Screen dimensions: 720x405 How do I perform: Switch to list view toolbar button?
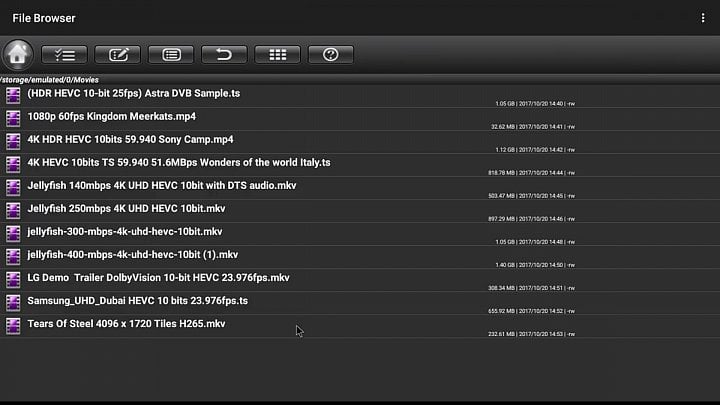pyautogui.click(x=171, y=55)
